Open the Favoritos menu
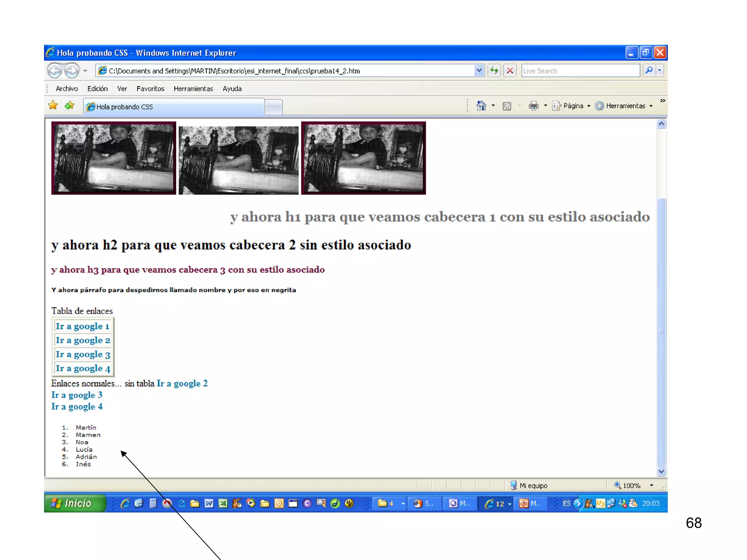Screen dimensions: 747x560 150,89
